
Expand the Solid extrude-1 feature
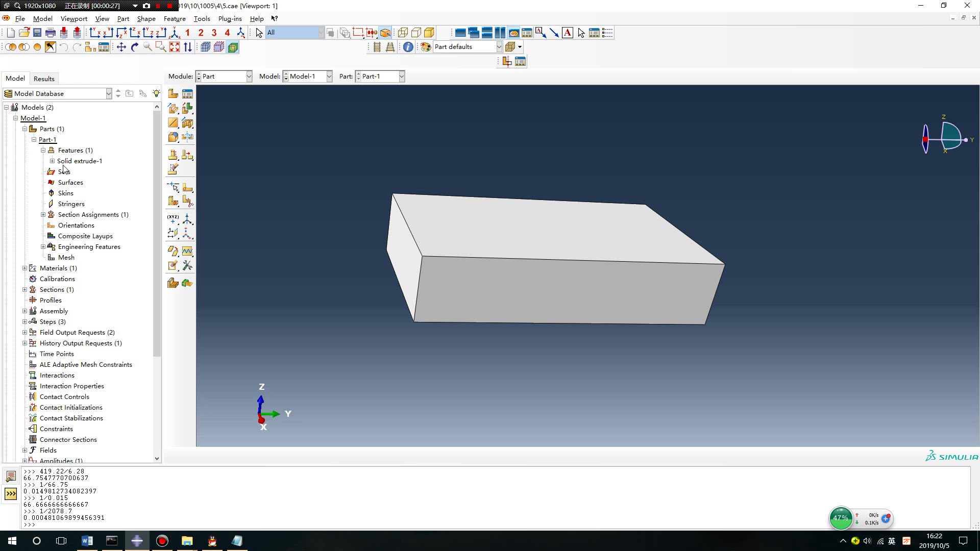click(52, 161)
